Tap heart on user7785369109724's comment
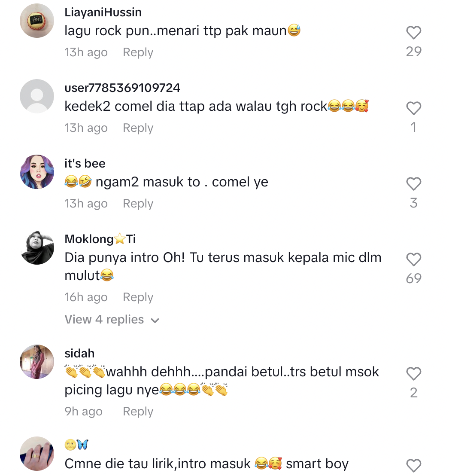 [x=413, y=109]
